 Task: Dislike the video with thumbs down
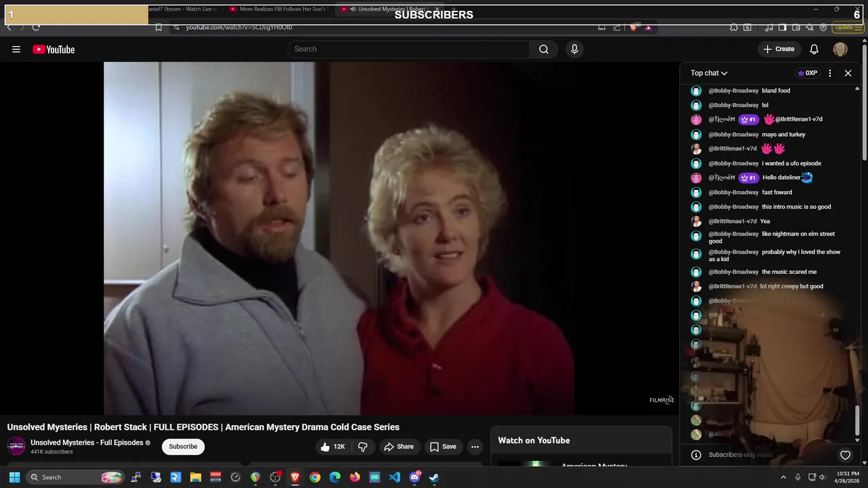pos(363,447)
